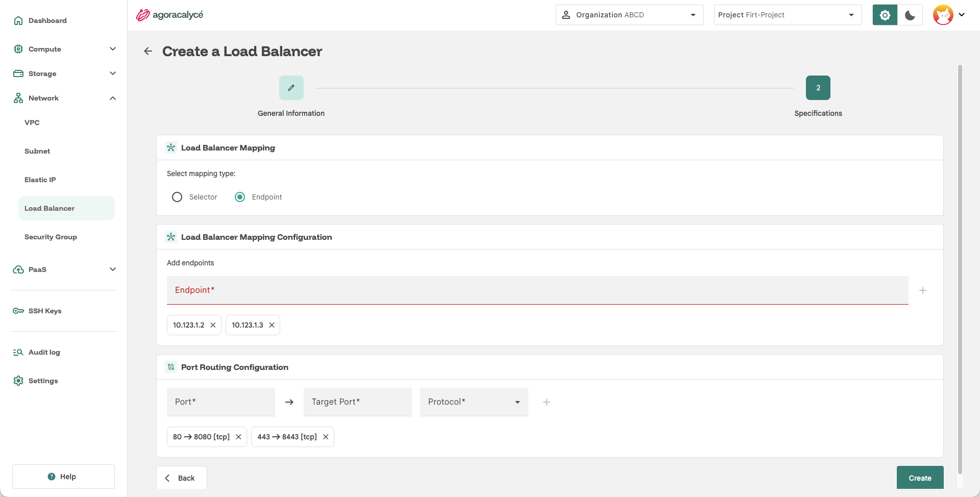Switch to dark mode moon icon
980x497 pixels.
[910, 15]
